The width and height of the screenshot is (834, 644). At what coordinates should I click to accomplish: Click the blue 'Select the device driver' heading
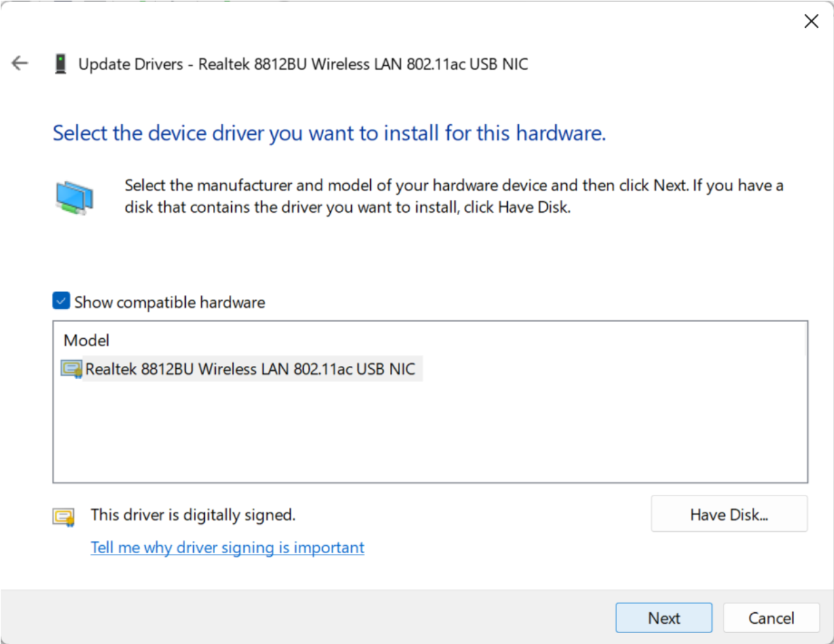(x=329, y=133)
